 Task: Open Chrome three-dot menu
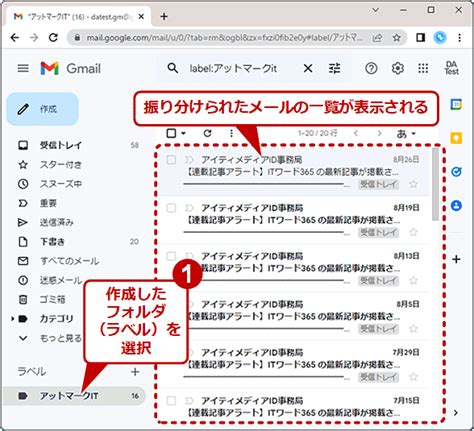click(460, 38)
